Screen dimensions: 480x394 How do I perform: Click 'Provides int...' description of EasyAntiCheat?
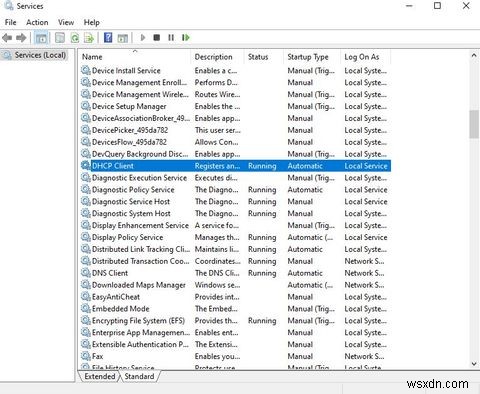click(217, 297)
